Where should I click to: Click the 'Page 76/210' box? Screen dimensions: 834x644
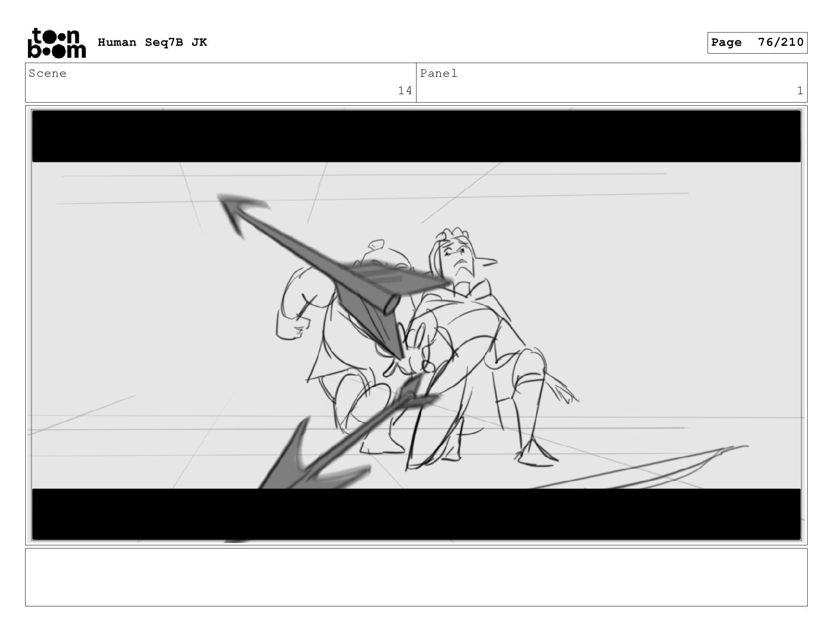point(757,43)
